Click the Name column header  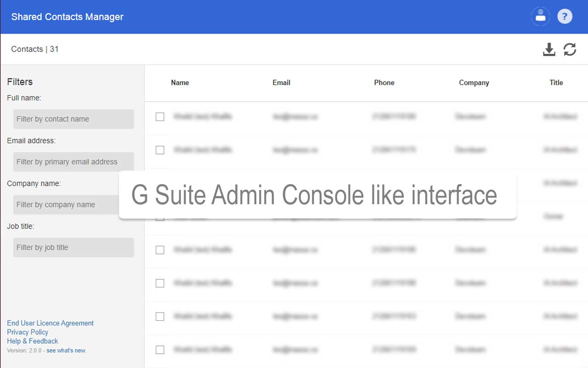pos(180,83)
